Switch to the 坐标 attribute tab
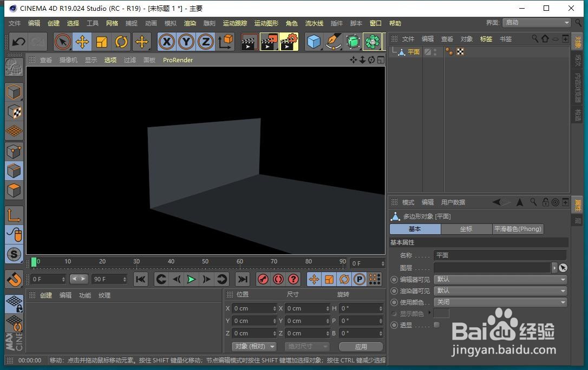The width and height of the screenshot is (588, 370). (x=466, y=229)
